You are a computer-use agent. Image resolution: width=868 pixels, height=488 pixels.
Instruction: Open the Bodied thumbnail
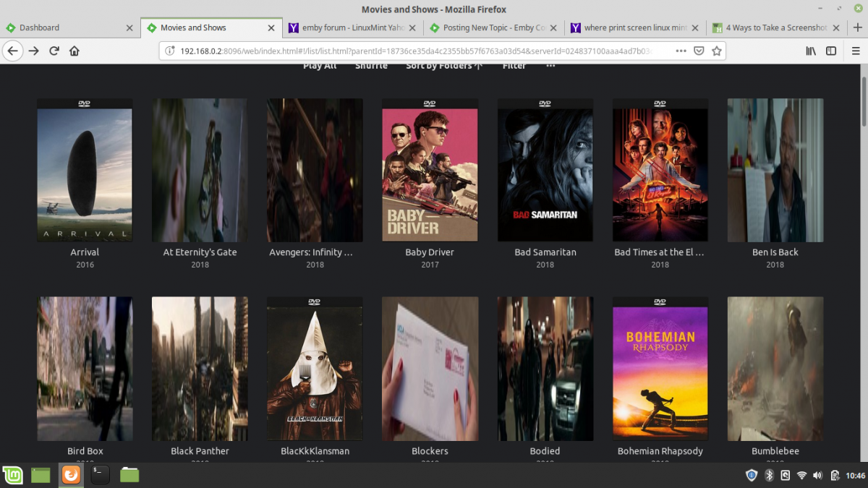[x=545, y=369]
